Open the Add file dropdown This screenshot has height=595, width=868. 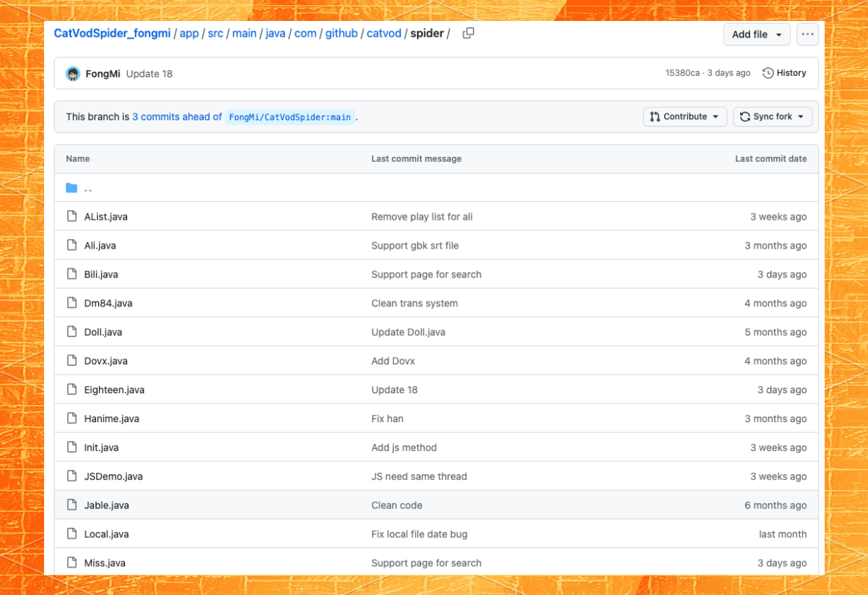[757, 34]
